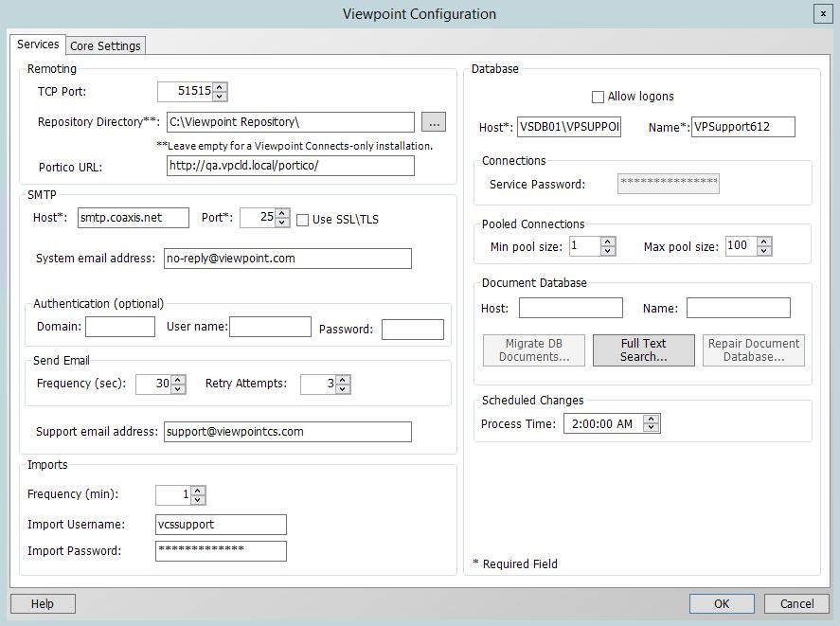Image resolution: width=840 pixels, height=626 pixels.
Task: Decrease Retry Attempts value
Action: [x=344, y=388]
